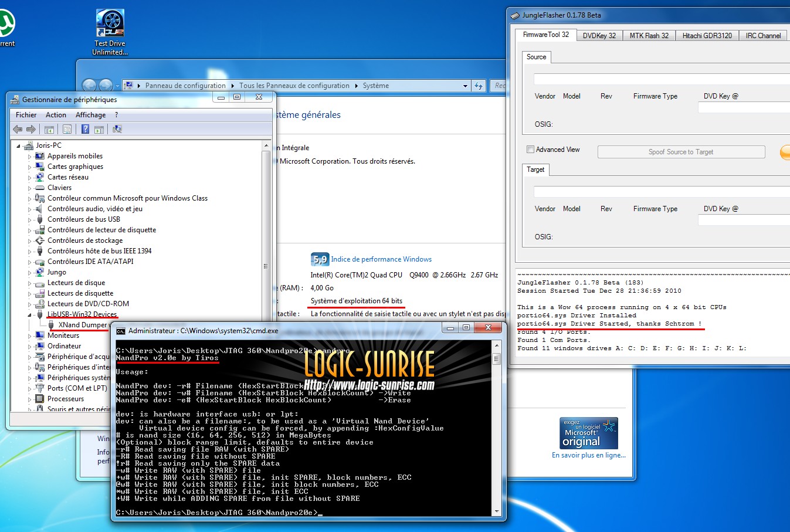The width and height of the screenshot is (790, 532).
Task: Select Contrôleurs hôte de bus IEEE 1394
Action: (x=99, y=251)
